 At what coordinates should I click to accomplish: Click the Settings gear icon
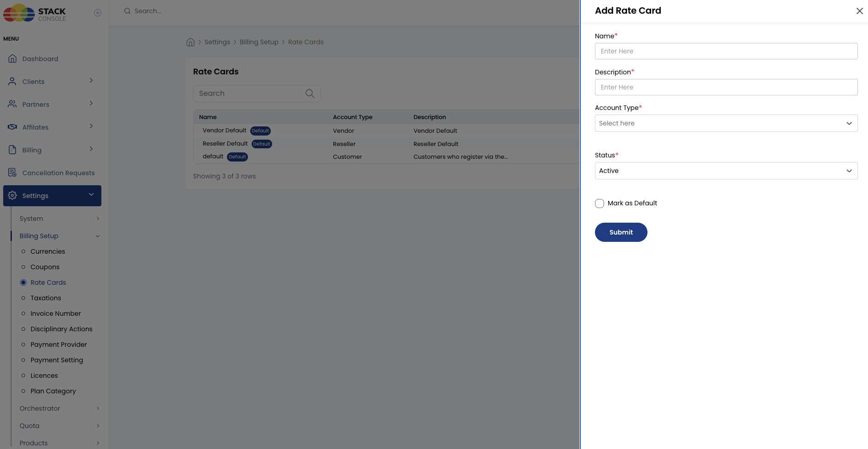[13, 195]
